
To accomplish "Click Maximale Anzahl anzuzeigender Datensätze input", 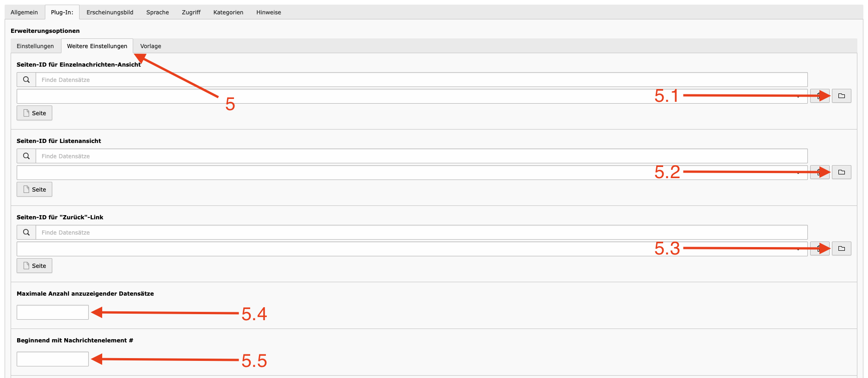I will (53, 312).
